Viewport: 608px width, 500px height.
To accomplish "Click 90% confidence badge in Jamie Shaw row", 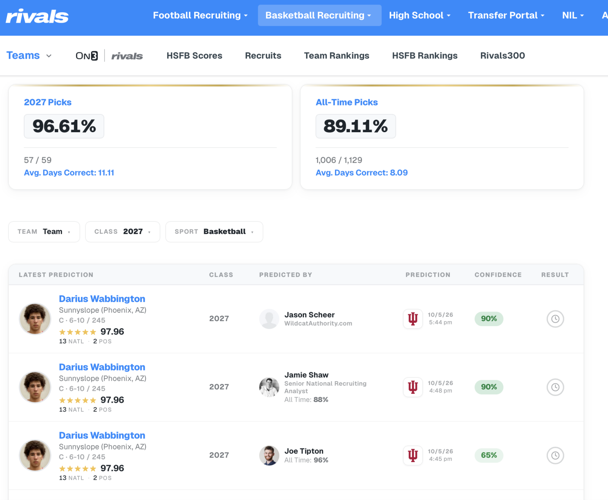I will pos(489,387).
